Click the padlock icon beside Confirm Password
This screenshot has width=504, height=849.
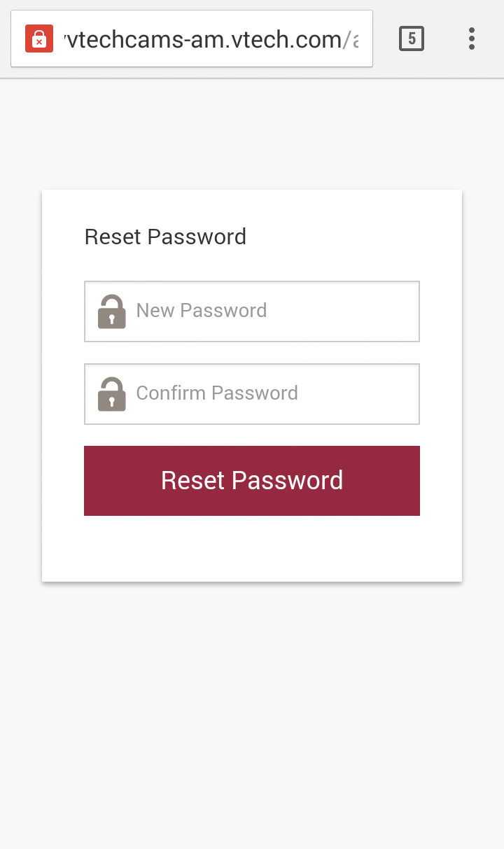click(x=111, y=394)
